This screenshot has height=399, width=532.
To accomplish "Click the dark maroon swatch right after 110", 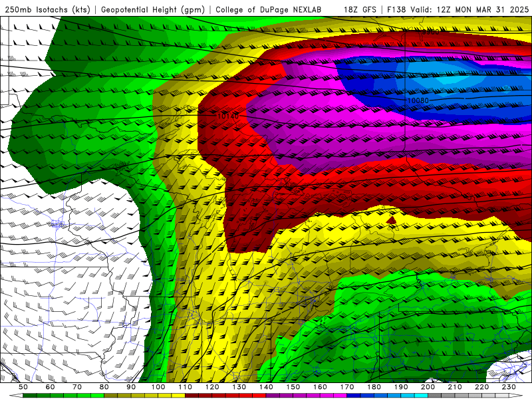I will point(192,396).
